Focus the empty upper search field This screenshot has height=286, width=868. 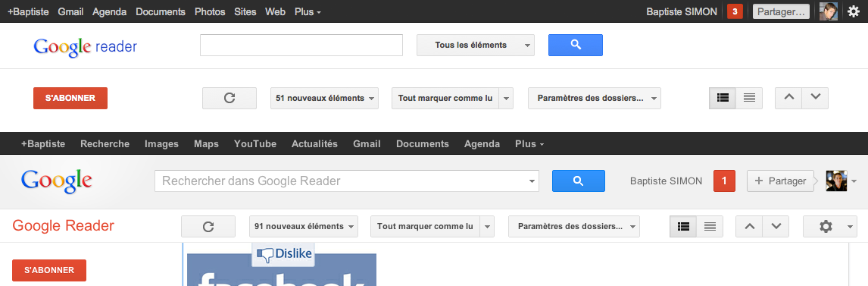point(301,45)
